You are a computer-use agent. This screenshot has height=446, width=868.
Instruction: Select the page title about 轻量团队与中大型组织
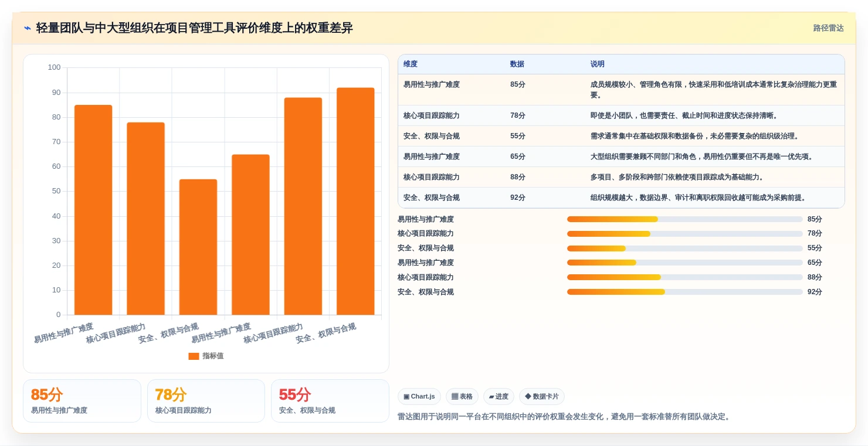(194, 28)
